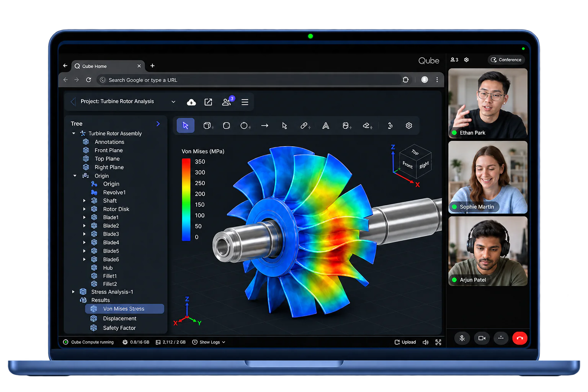Screen dimensions: 588x392
Task: Open the hamburger project menu
Action: (245, 102)
